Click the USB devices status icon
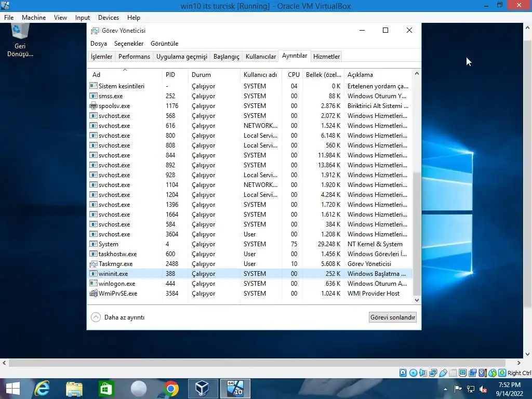The image size is (532, 399). coord(443,373)
